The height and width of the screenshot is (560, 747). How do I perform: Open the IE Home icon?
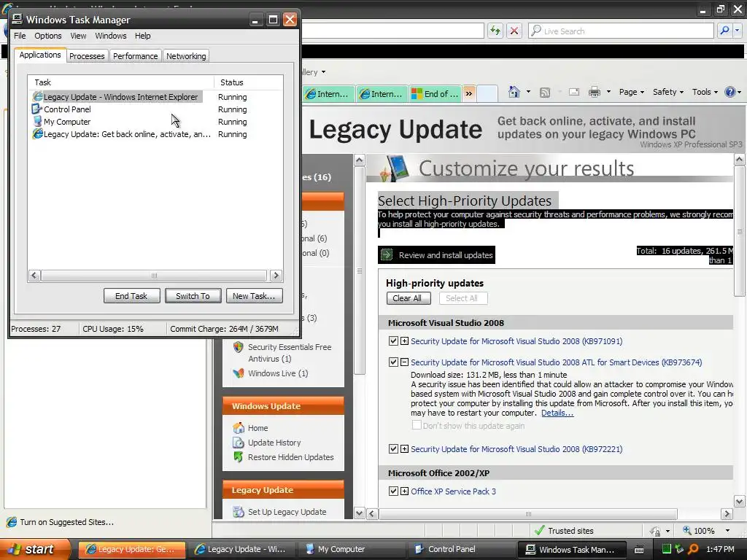(x=514, y=91)
